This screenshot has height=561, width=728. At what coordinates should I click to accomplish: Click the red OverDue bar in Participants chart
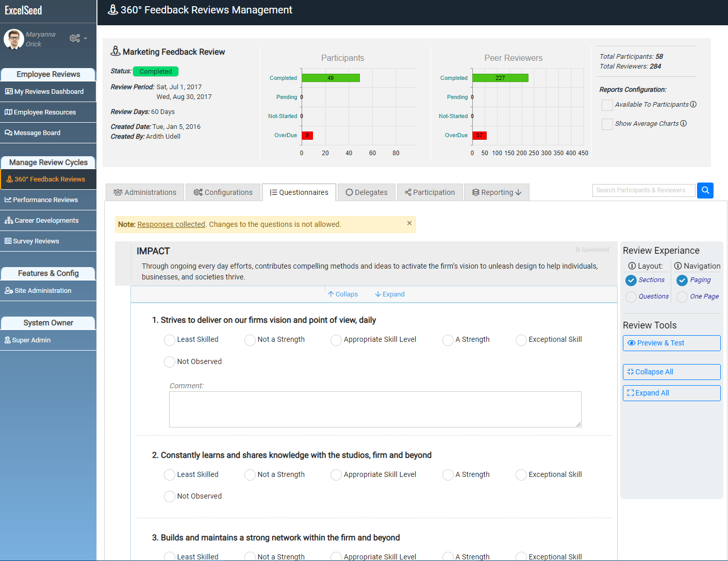[x=307, y=135]
